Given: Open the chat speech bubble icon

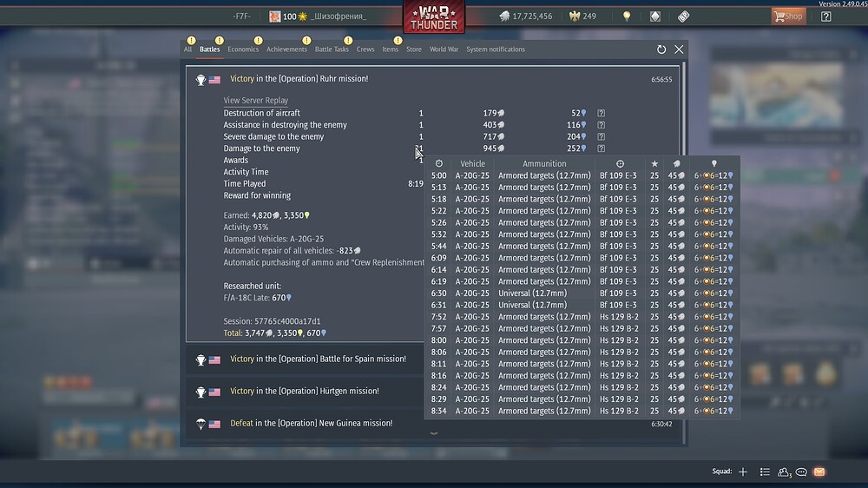Looking at the screenshot, I should coord(801,472).
